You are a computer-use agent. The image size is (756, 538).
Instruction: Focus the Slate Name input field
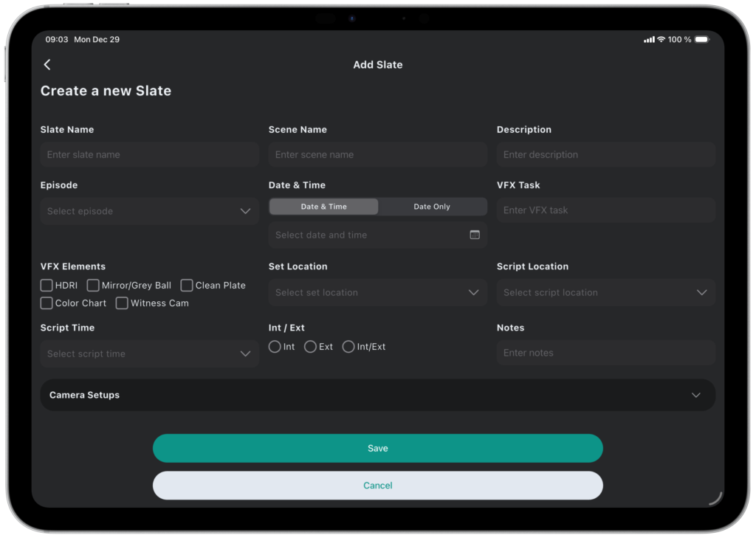tap(149, 155)
